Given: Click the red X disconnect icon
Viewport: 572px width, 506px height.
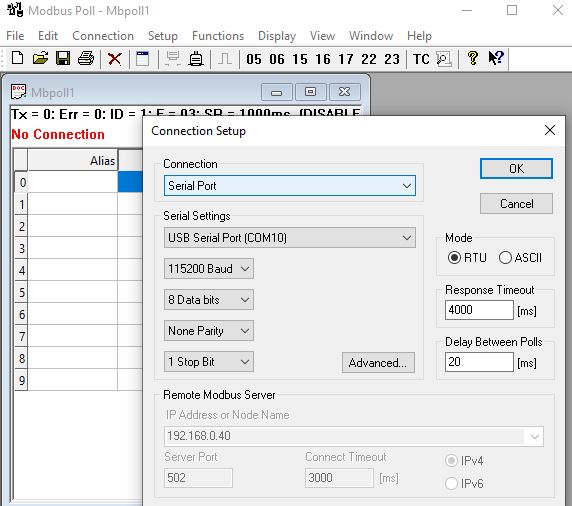Looking at the screenshot, I should point(115,58).
